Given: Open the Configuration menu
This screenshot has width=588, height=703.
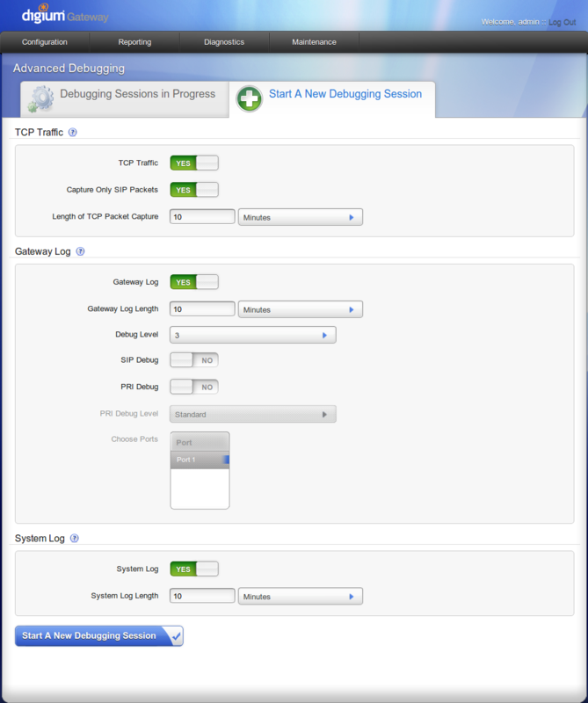Looking at the screenshot, I should [45, 42].
